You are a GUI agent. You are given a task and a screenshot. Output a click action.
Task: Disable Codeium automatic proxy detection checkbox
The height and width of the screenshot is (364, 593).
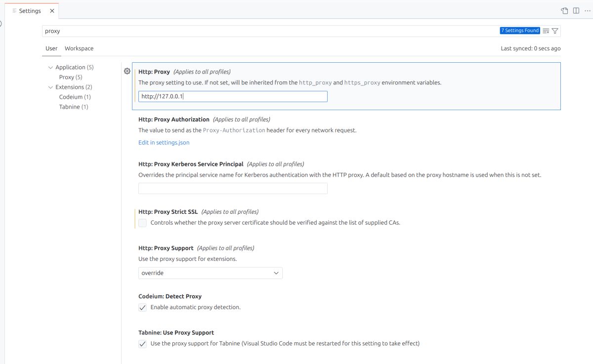142,307
